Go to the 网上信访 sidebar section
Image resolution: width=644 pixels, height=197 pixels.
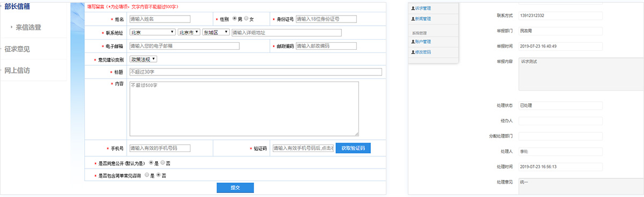coord(17,70)
